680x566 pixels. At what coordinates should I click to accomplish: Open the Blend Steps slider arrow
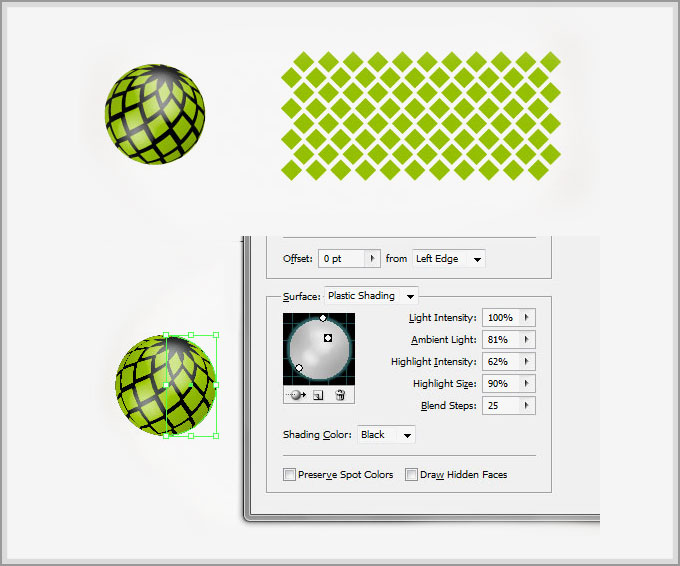point(527,406)
